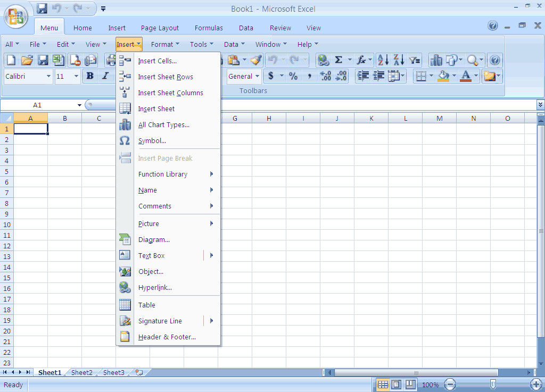Click the blue Help icon on toolbar
Image resolution: width=545 pixels, height=392 pixels.
tap(495, 60)
